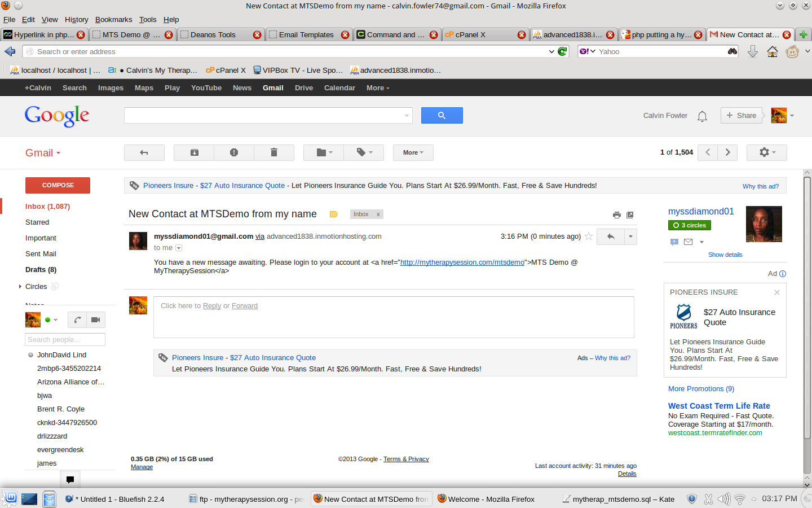Click the Firefox back navigation arrow
The image size is (812, 508).
[10, 51]
